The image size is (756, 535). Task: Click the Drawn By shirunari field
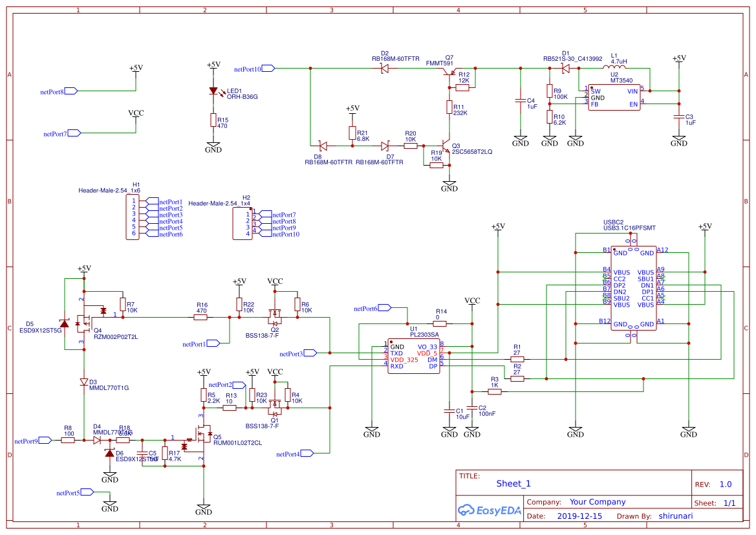click(676, 516)
